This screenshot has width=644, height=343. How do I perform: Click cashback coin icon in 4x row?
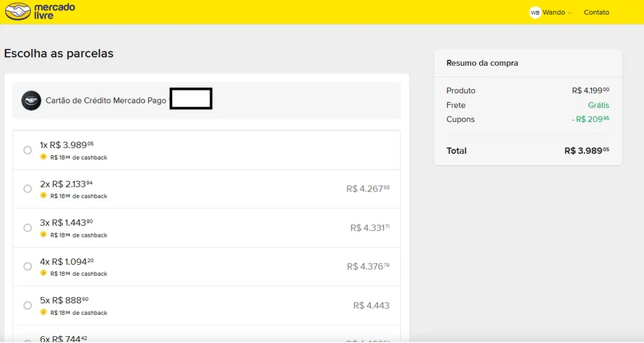[43, 273]
